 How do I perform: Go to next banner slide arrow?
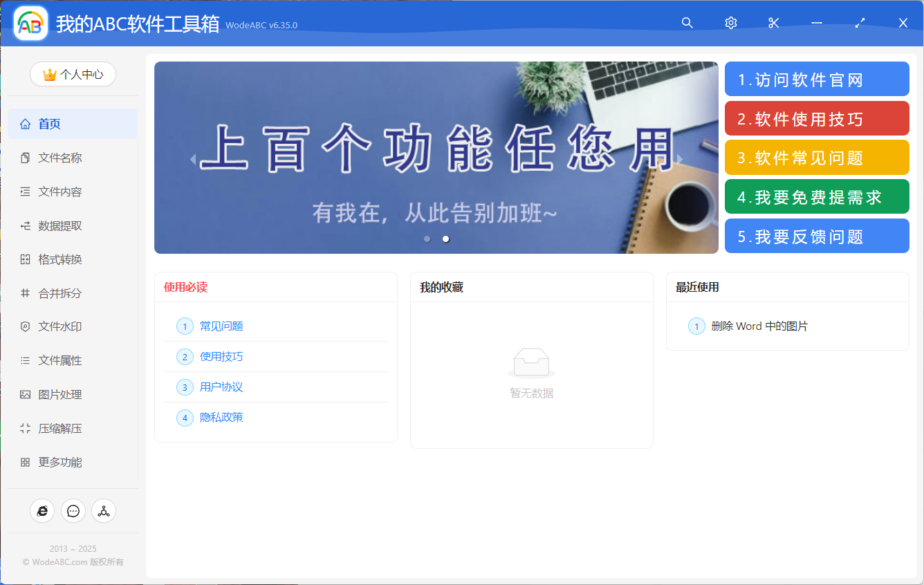pyautogui.click(x=680, y=160)
